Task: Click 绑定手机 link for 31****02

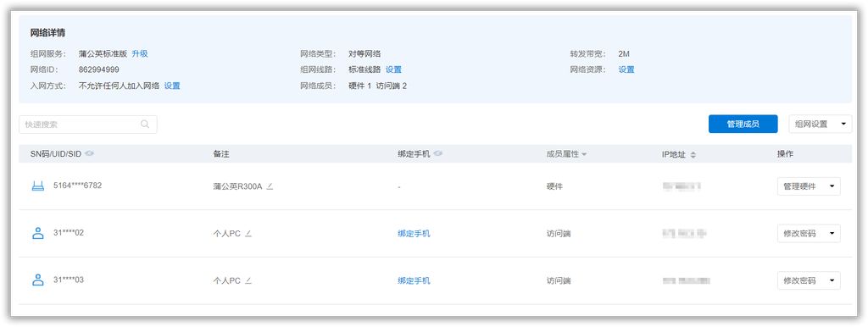Action: pyautogui.click(x=414, y=234)
